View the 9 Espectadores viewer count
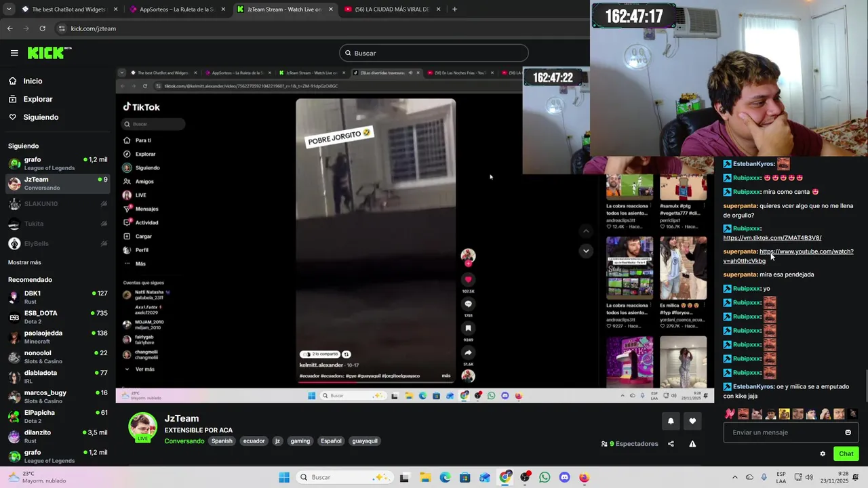868x488 pixels. [630, 444]
